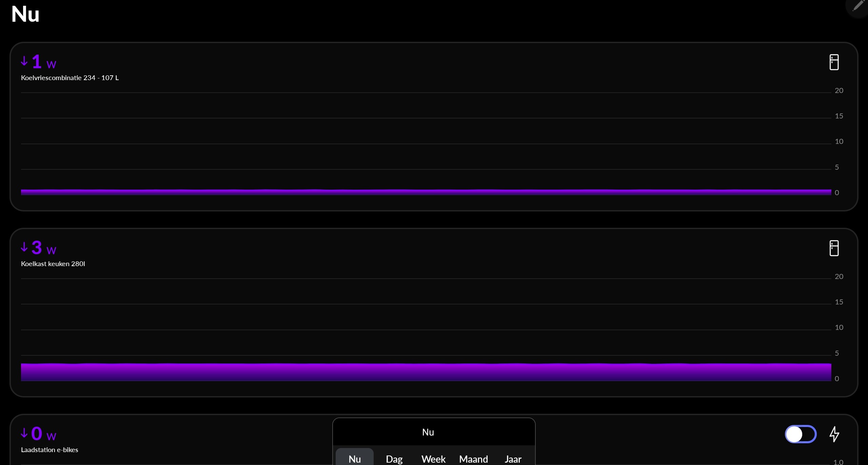The image size is (868, 465).
Task: Click the down arrow beside 0 W
Action: [24, 433]
